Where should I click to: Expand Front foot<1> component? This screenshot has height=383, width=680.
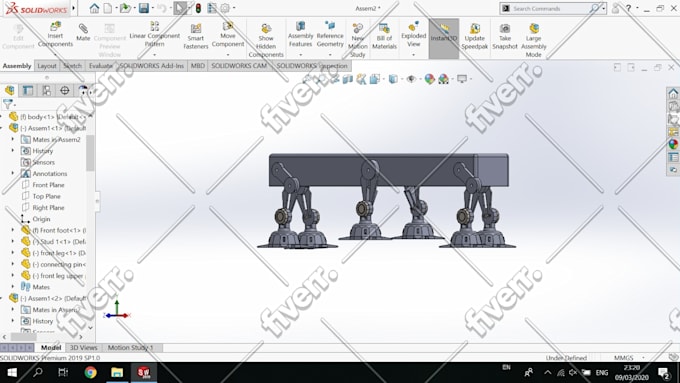[13, 230]
